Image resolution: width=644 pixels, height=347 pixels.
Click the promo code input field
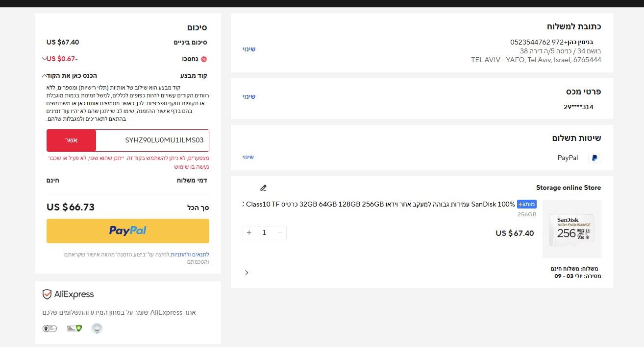coord(152,140)
